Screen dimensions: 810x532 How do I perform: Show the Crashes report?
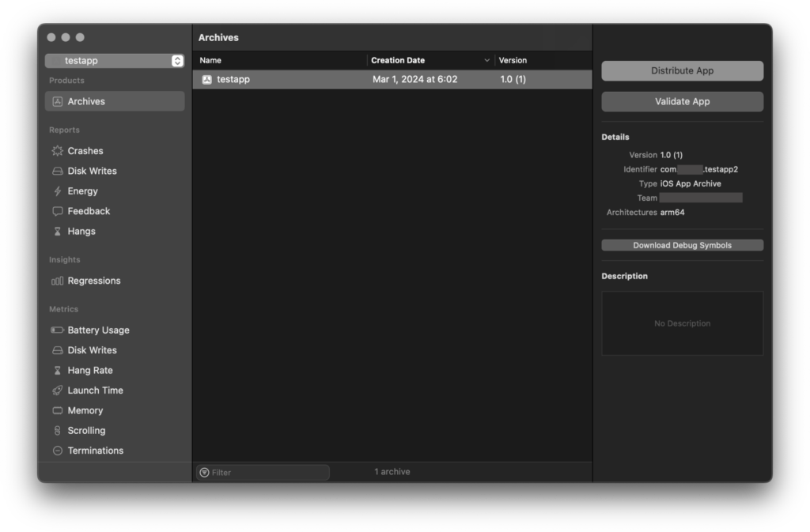tap(115, 151)
